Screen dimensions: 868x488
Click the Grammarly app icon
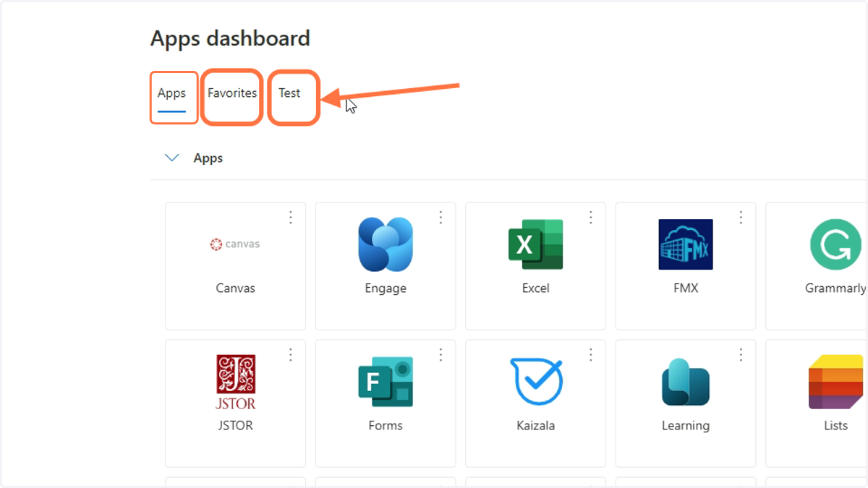click(835, 244)
